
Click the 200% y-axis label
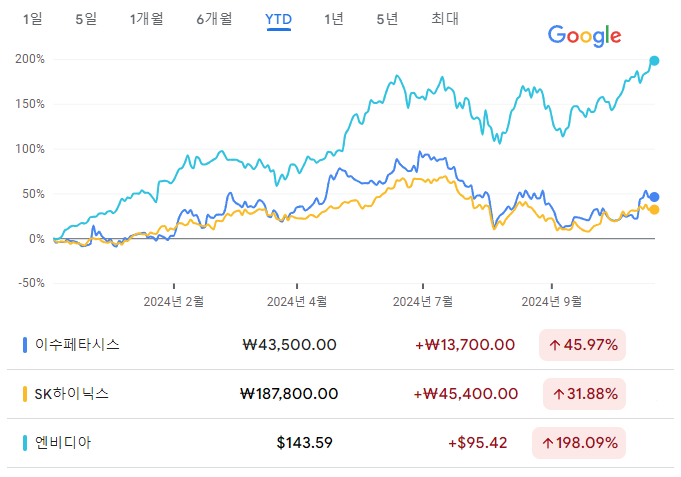30,59
